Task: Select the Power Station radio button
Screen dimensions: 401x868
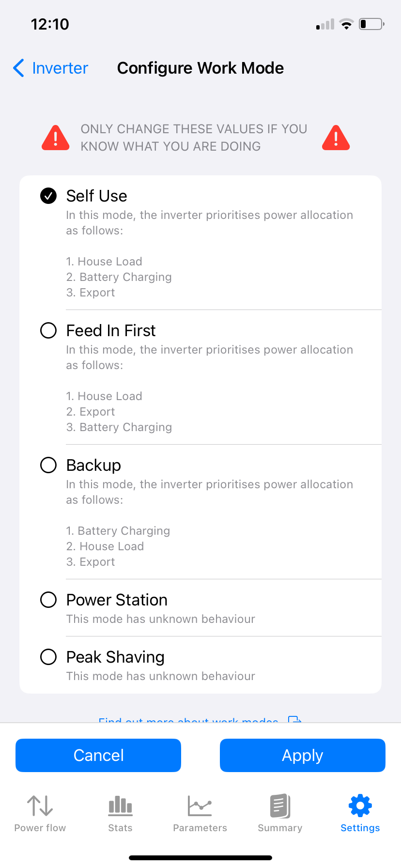Action: (48, 600)
